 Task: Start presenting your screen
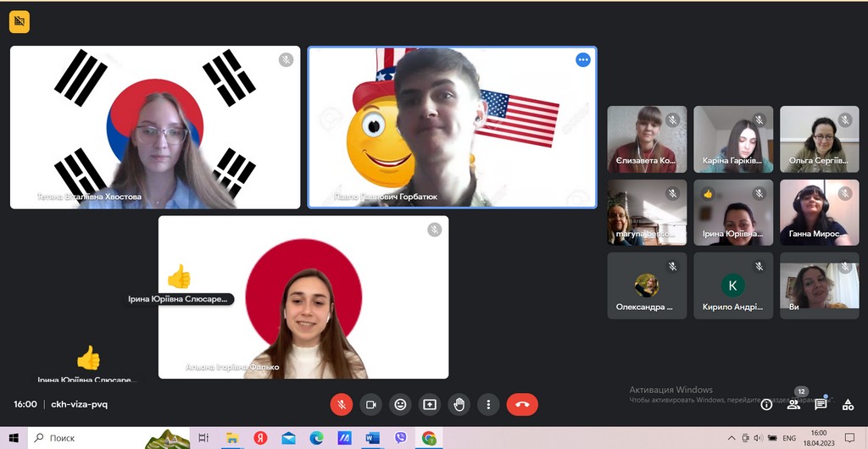[430, 405]
